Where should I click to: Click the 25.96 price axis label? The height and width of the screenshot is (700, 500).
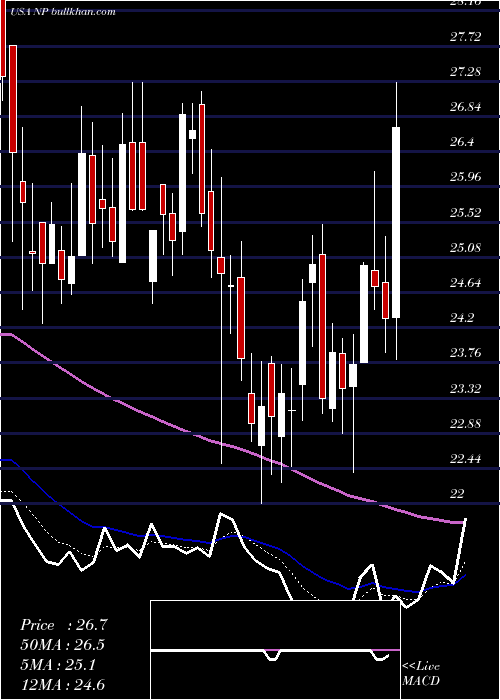coord(466,177)
